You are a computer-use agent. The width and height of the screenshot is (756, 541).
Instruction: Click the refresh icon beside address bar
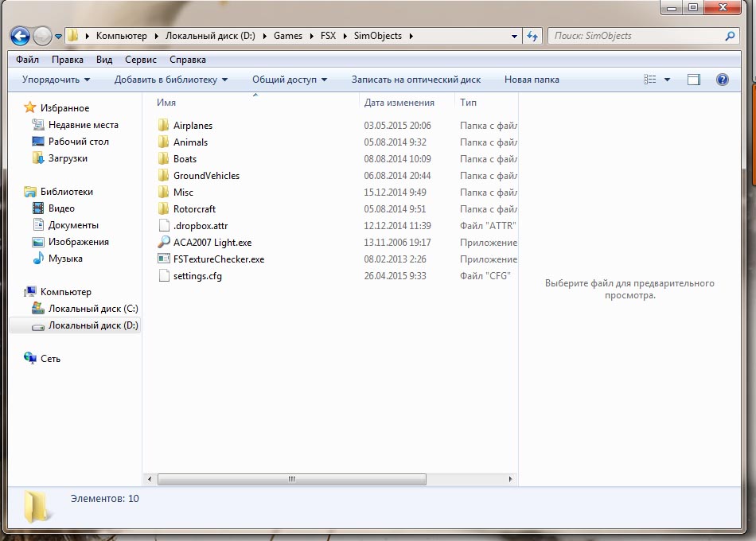click(533, 36)
